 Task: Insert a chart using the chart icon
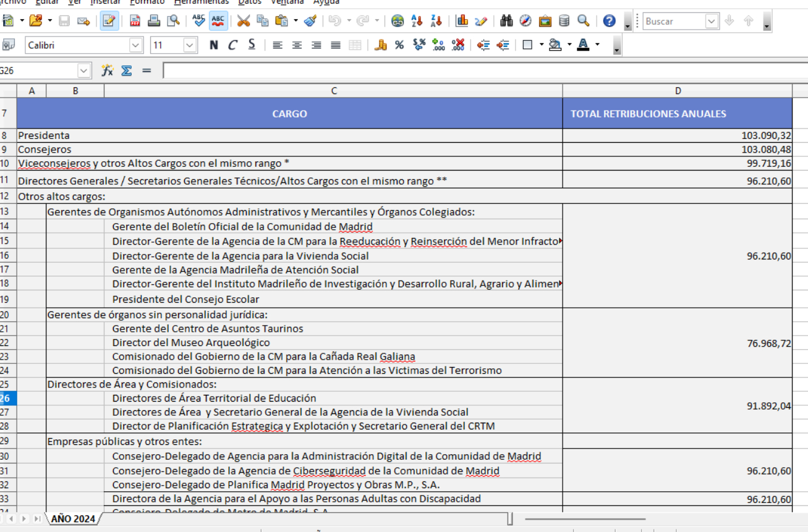(462, 21)
